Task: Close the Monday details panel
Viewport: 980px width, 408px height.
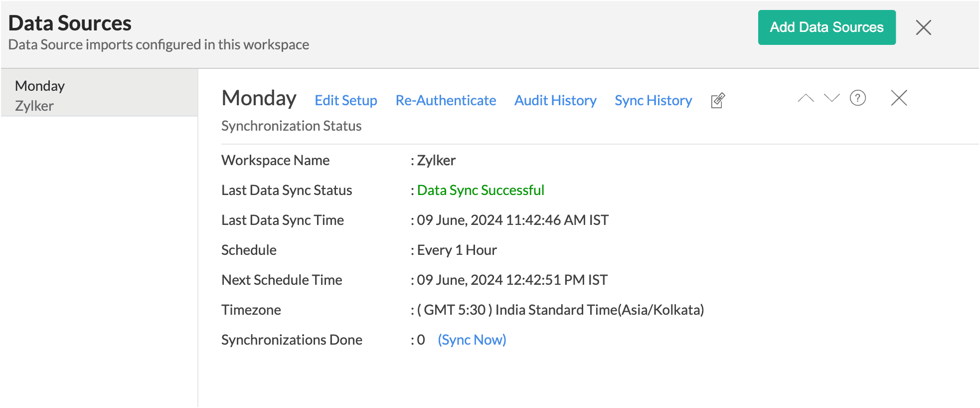Action: (x=899, y=98)
